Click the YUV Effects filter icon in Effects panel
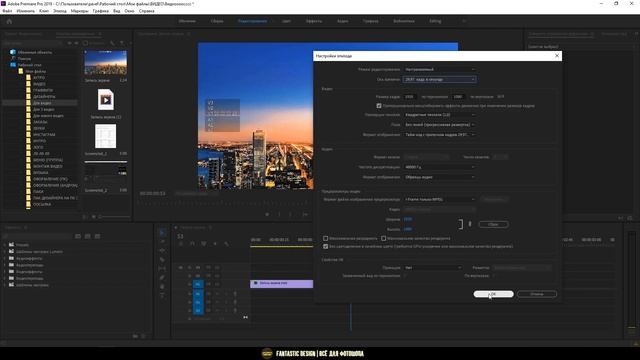Image resolution: width=640 pixels, height=360 pixels. [98, 236]
